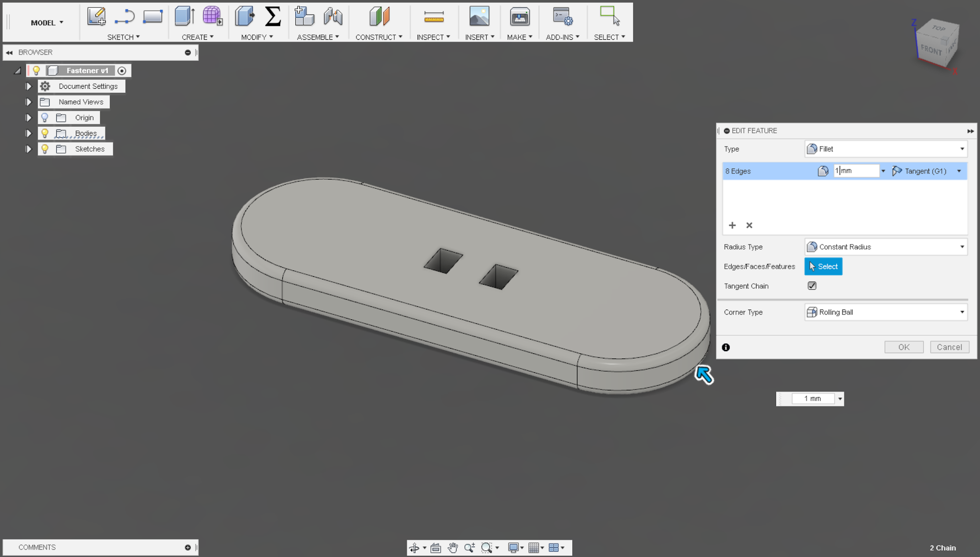Uncheck the Tangent Chain checkbox
The image size is (980, 557).
(x=812, y=286)
